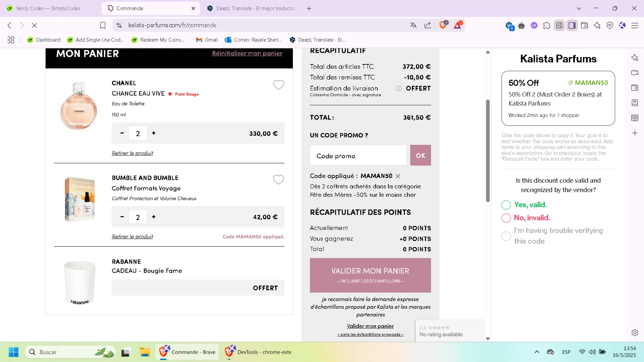This screenshot has height=362, width=644.
Task: Open a new browser tab
Action: (x=309, y=8)
